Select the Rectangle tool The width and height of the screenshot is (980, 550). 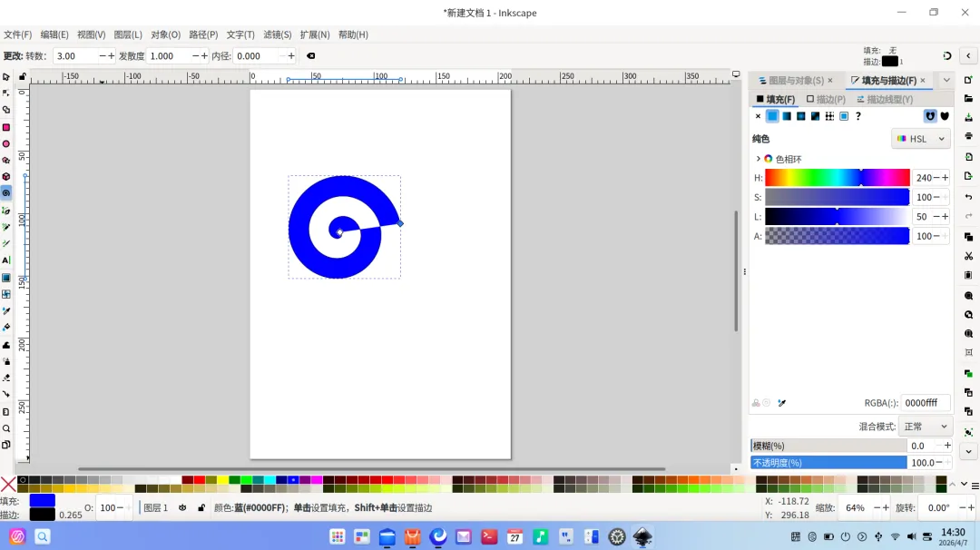[x=6, y=127]
